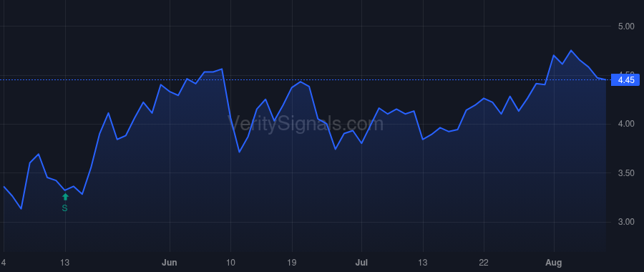Click the 13 date label before Jun
This screenshot has height=272, width=644.
point(65,263)
